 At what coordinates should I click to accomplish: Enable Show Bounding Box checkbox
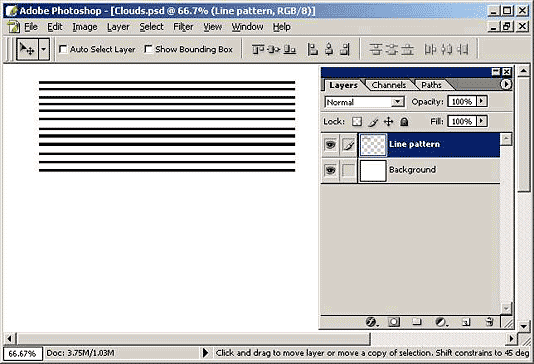pos(148,49)
